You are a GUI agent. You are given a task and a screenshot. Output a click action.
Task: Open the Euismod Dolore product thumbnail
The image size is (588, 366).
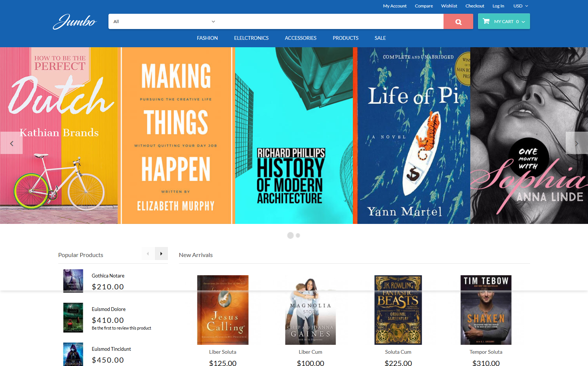pyautogui.click(x=73, y=318)
